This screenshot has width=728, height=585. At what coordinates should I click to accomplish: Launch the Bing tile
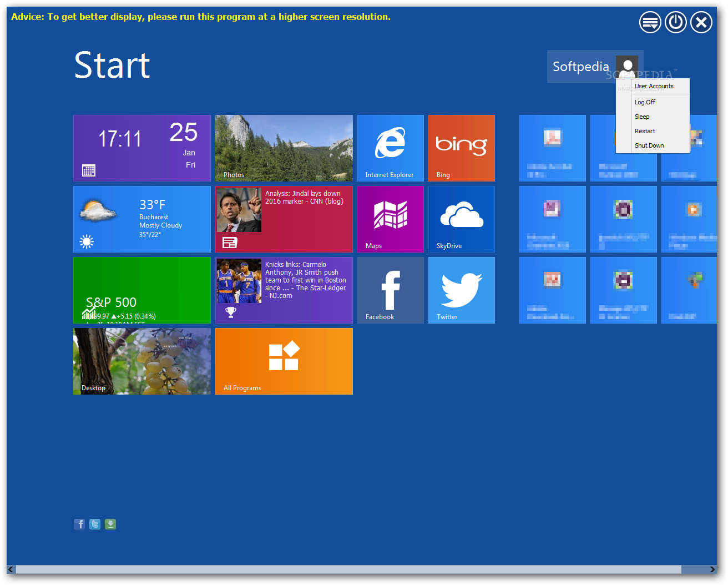[462, 148]
